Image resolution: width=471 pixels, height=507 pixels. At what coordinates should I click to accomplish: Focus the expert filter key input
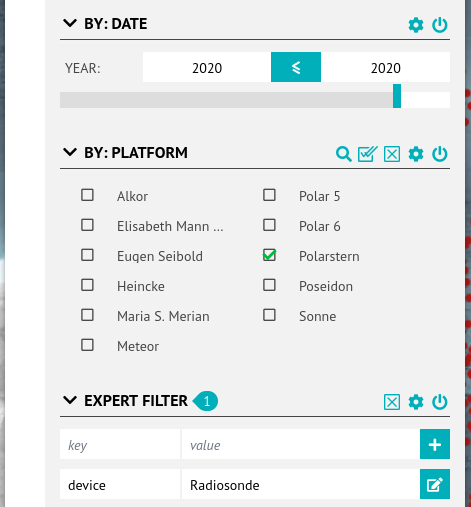pyautogui.click(x=120, y=444)
